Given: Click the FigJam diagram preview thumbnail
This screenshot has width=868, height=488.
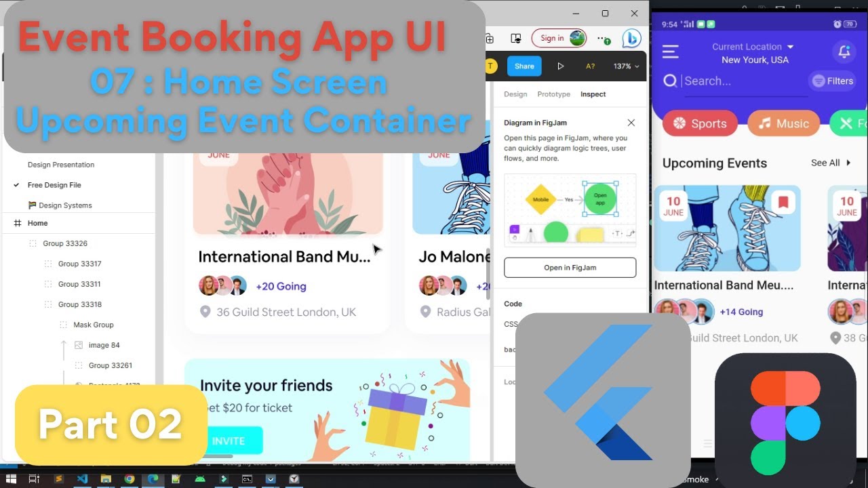Looking at the screenshot, I should [570, 209].
